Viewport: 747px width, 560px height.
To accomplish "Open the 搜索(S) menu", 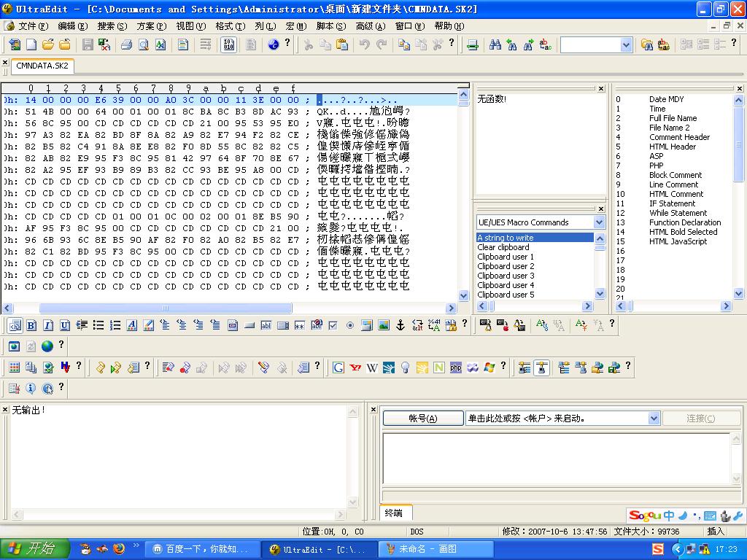I will (112, 26).
